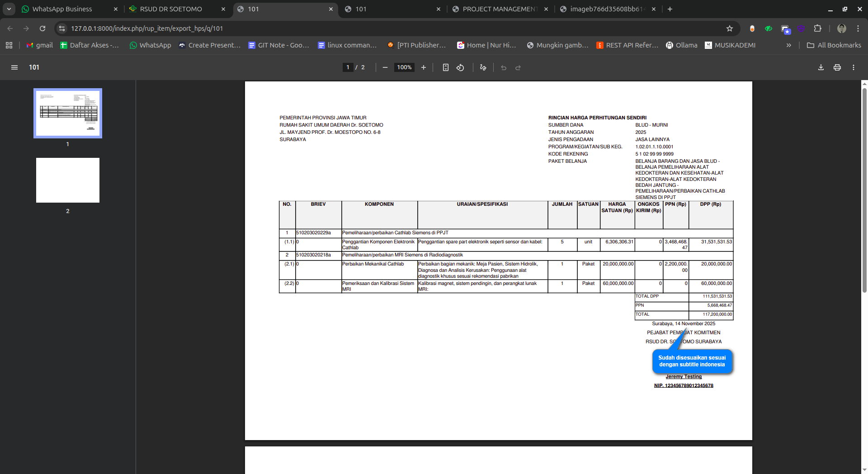Zoom out of the PDF
The height and width of the screenshot is (474, 868).
(x=385, y=67)
